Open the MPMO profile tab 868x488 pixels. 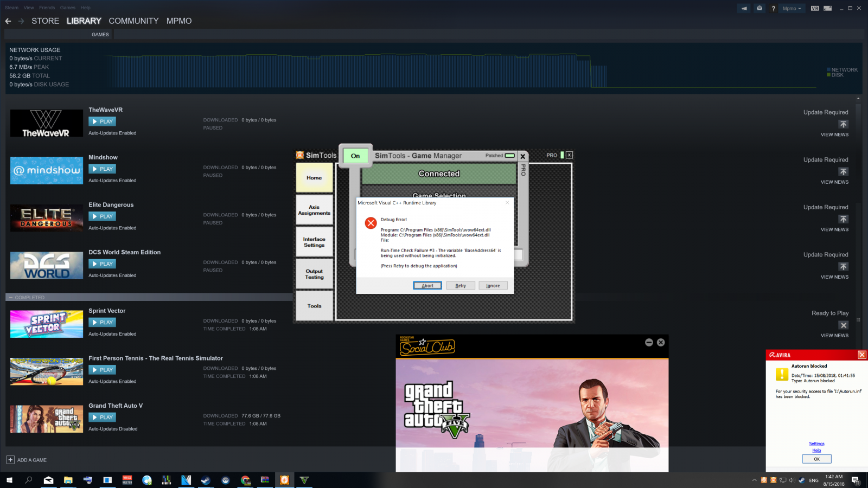click(x=179, y=21)
